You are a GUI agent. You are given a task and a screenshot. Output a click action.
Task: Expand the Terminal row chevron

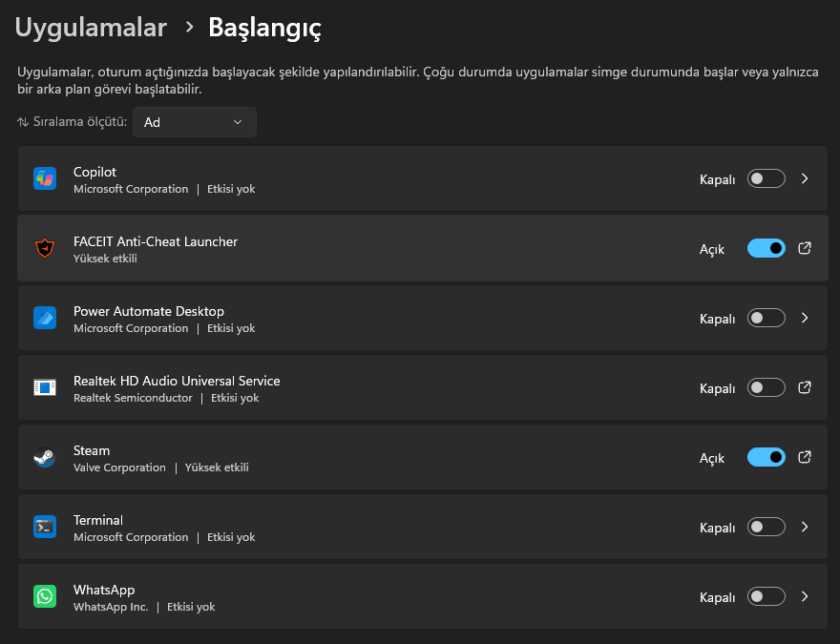[805, 527]
